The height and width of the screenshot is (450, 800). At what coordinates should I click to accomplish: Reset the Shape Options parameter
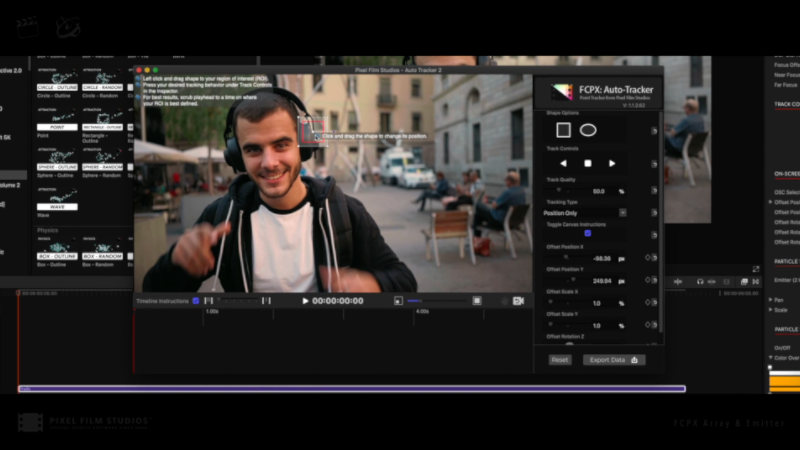654,131
